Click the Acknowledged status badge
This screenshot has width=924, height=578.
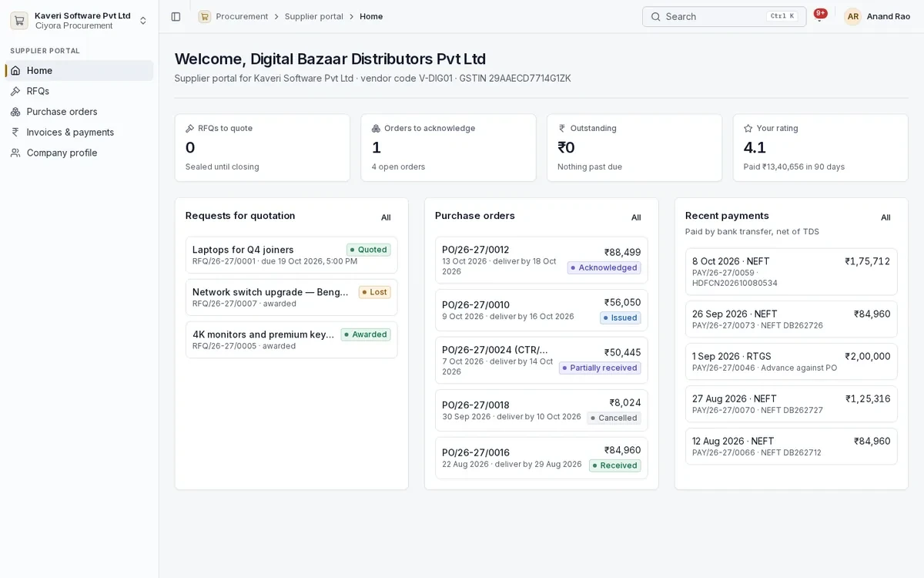(x=604, y=267)
